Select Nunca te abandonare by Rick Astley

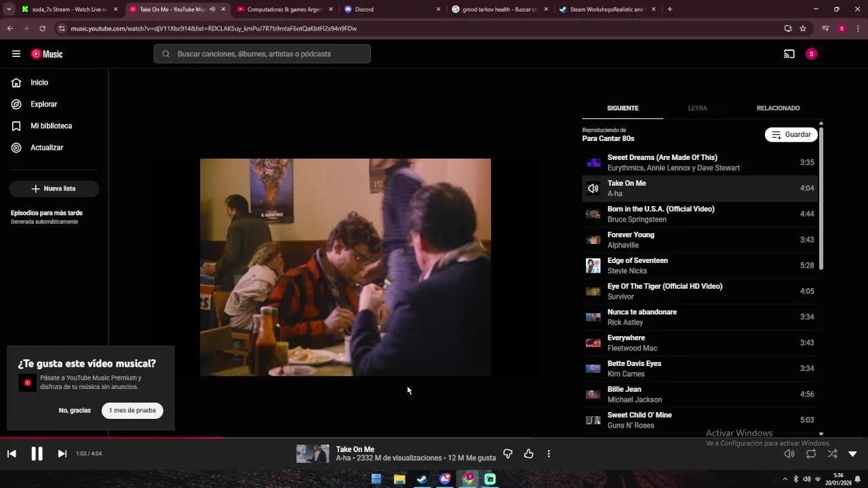[x=700, y=317]
